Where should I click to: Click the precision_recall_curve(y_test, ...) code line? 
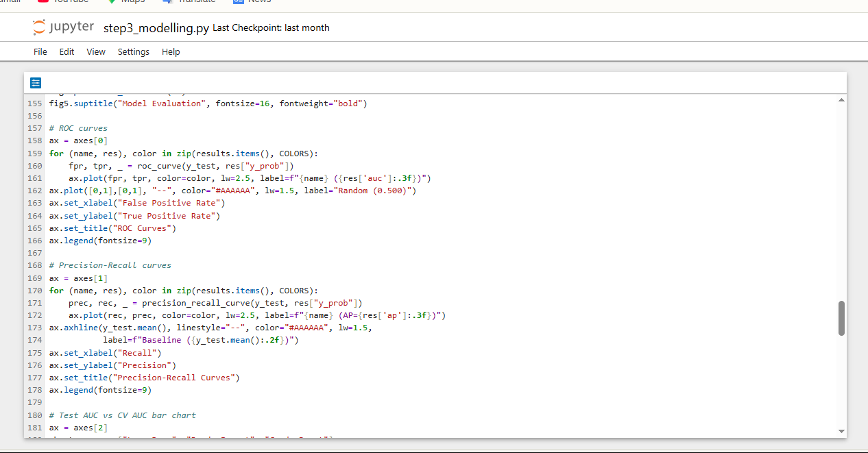coord(215,303)
